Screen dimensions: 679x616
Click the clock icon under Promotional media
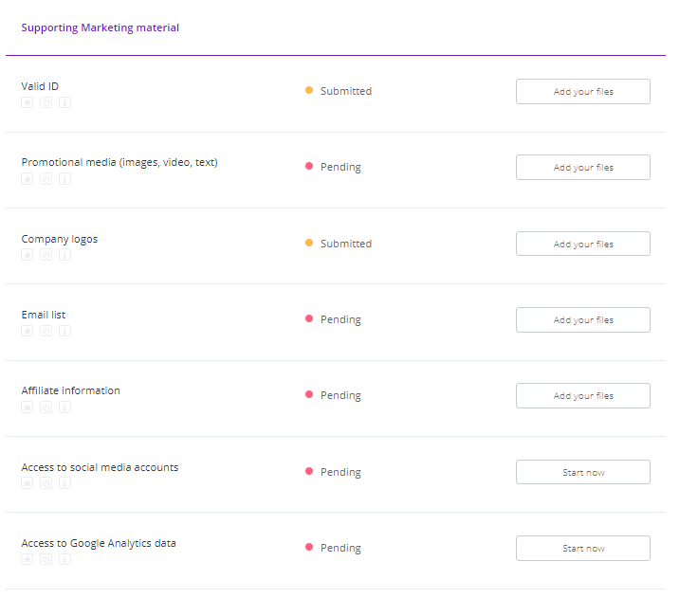coord(46,178)
